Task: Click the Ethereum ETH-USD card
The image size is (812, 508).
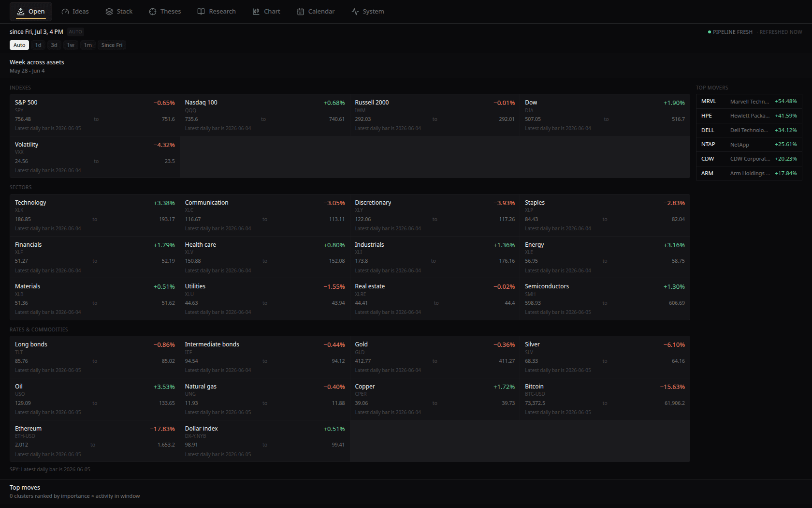Action: click(95, 441)
